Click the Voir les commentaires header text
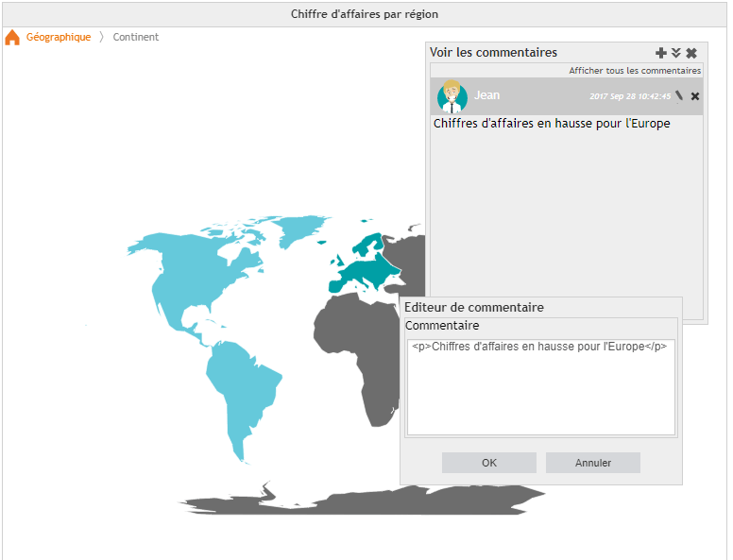Image resolution: width=733 pixels, height=560 pixels. (x=493, y=52)
